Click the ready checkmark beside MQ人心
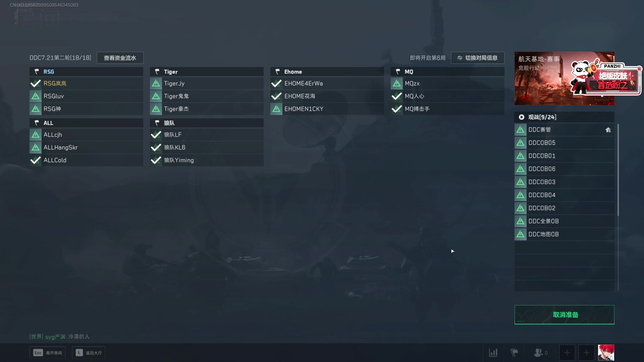This screenshot has height=362, width=644. pyautogui.click(x=397, y=96)
